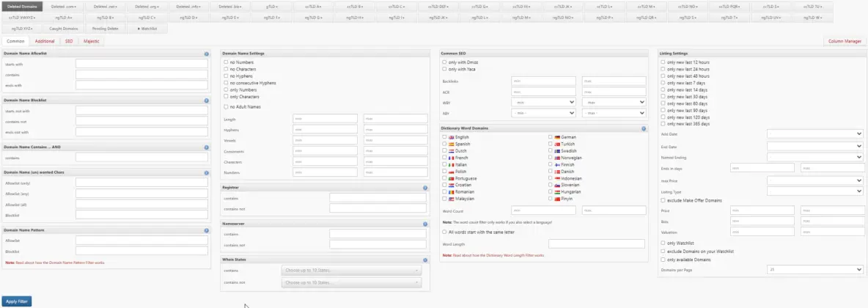Click the Hungarian flag icon
The height and width of the screenshot is (308, 868).
point(557,191)
